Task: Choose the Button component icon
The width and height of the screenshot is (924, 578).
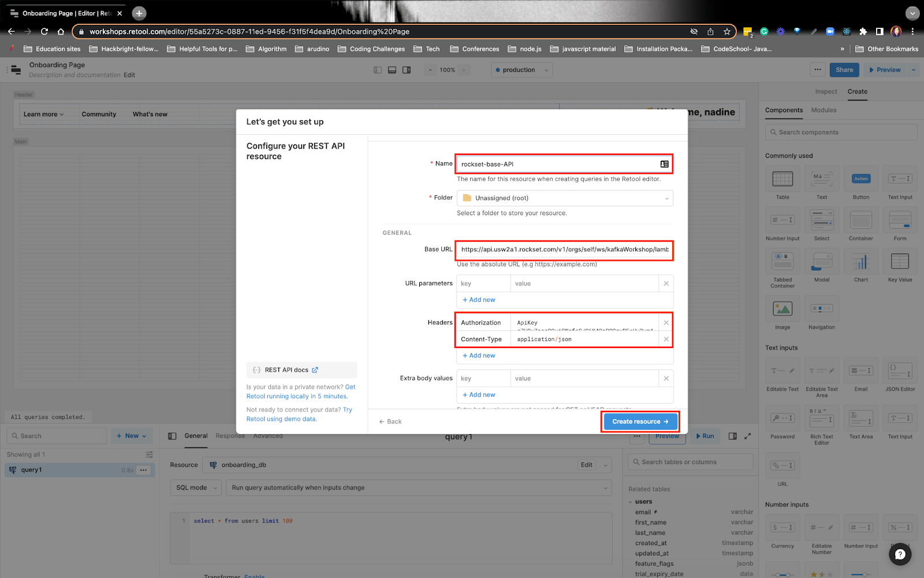Action: coord(861,179)
